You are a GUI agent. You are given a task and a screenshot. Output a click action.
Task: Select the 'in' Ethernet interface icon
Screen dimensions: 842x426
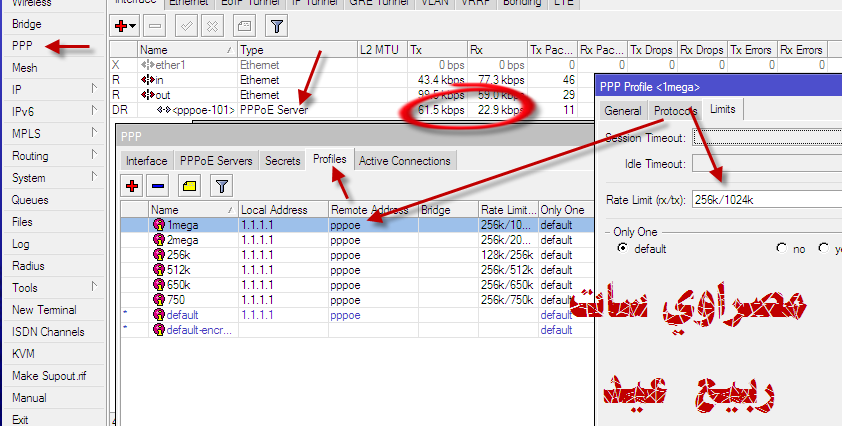148,80
